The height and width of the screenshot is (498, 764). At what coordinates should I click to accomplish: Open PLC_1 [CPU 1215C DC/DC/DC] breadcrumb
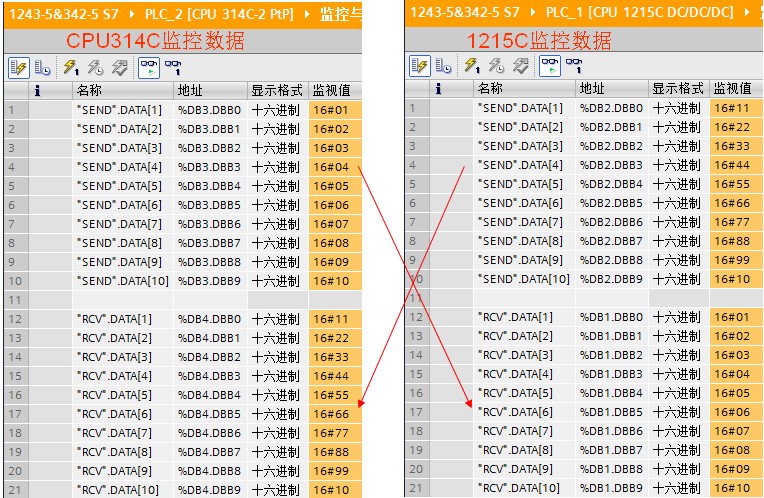tap(639, 12)
